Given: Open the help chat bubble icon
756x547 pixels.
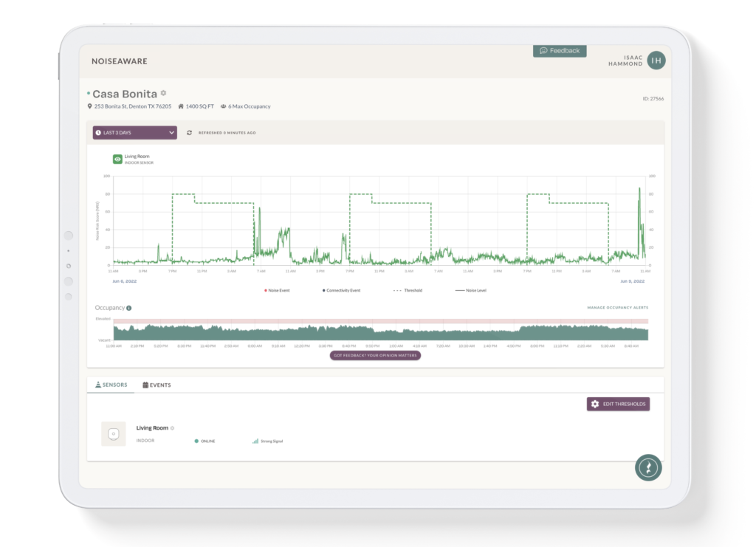Looking at the screenshot, I should point(648,467).
